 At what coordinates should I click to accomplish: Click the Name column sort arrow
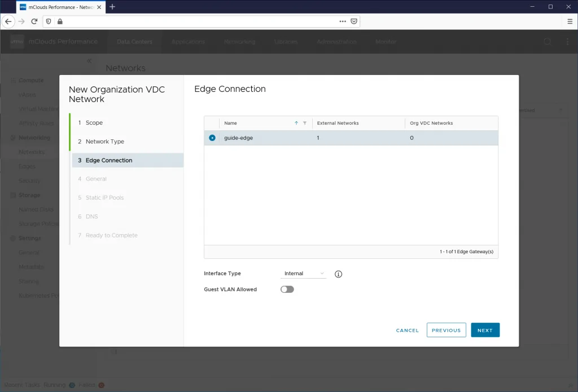point(296,123)
